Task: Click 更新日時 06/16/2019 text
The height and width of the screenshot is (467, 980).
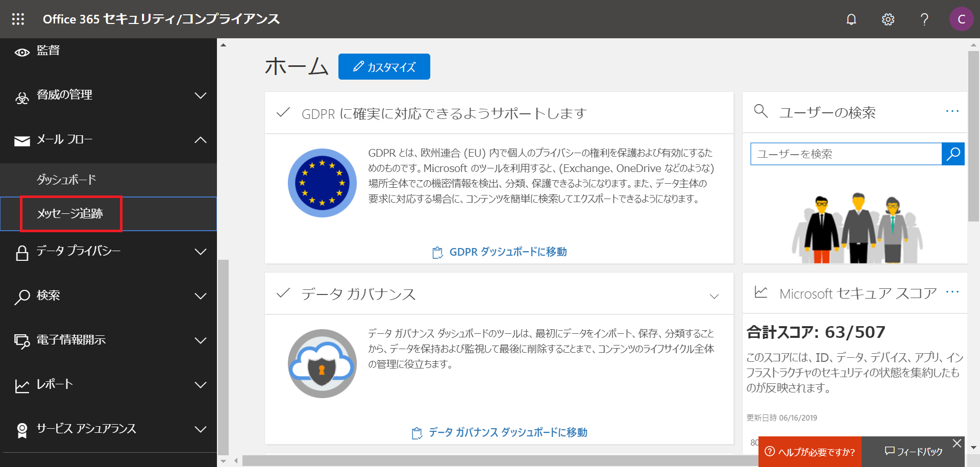Action: coord(781,417)
